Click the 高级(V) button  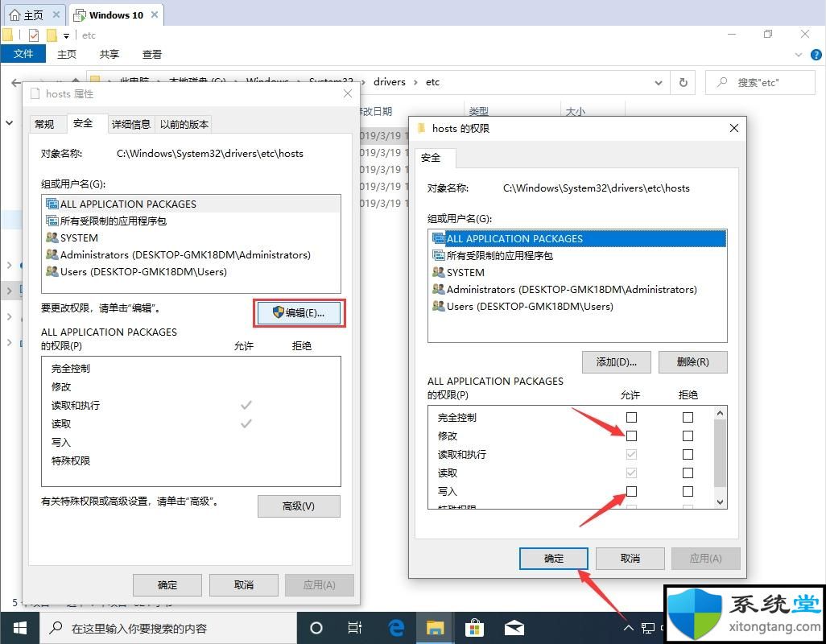click(299, 506)
